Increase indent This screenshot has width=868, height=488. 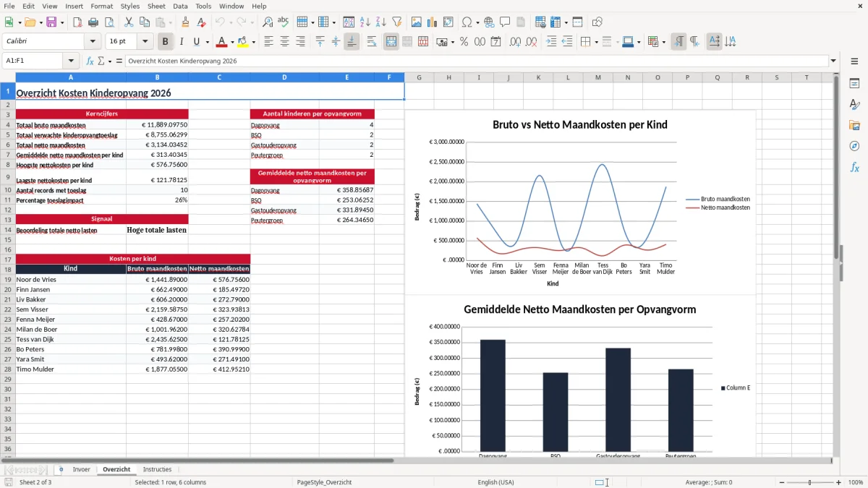pos(551,42)
